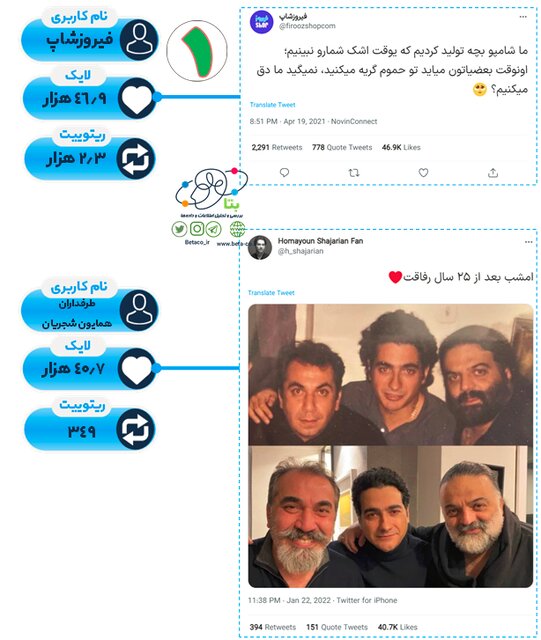View the 394 Retweets on Shajarian tweet
Viewport: 541px width, 640px height.
click(273, 627)
